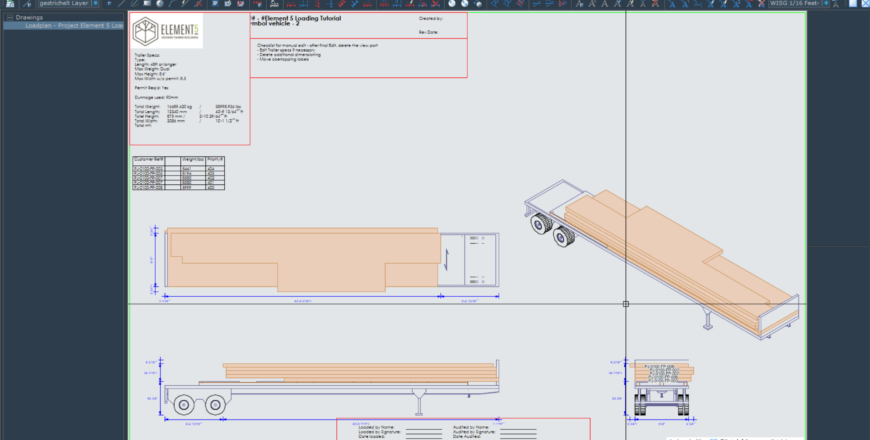Click the 'Created by:' title block label
The height and width of the screenshot is (440, 870).
[431, 18]
